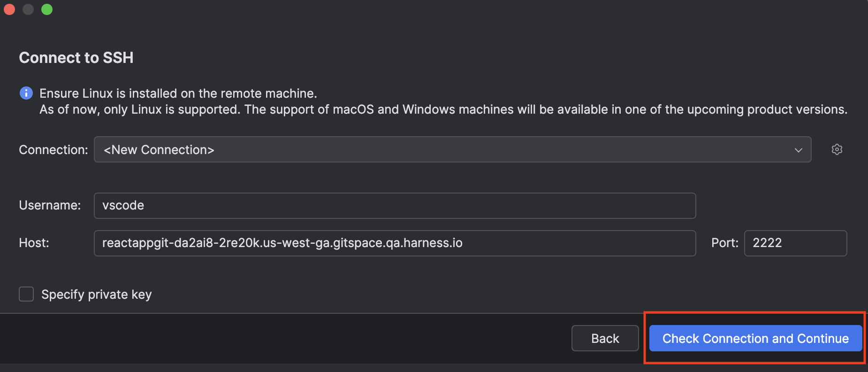
Task: Expand the Connection dropdown chevron arrow
Action: coord(798,150)
